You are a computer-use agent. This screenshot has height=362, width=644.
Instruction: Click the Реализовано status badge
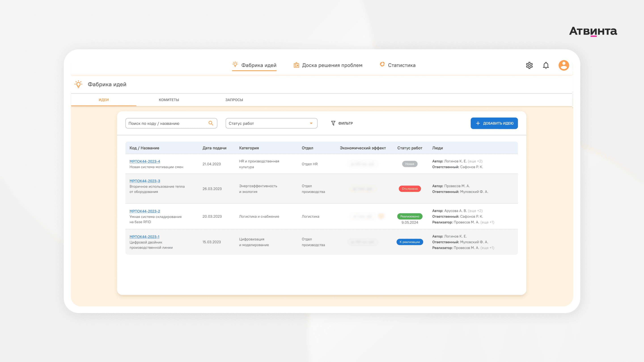(409, 216)
